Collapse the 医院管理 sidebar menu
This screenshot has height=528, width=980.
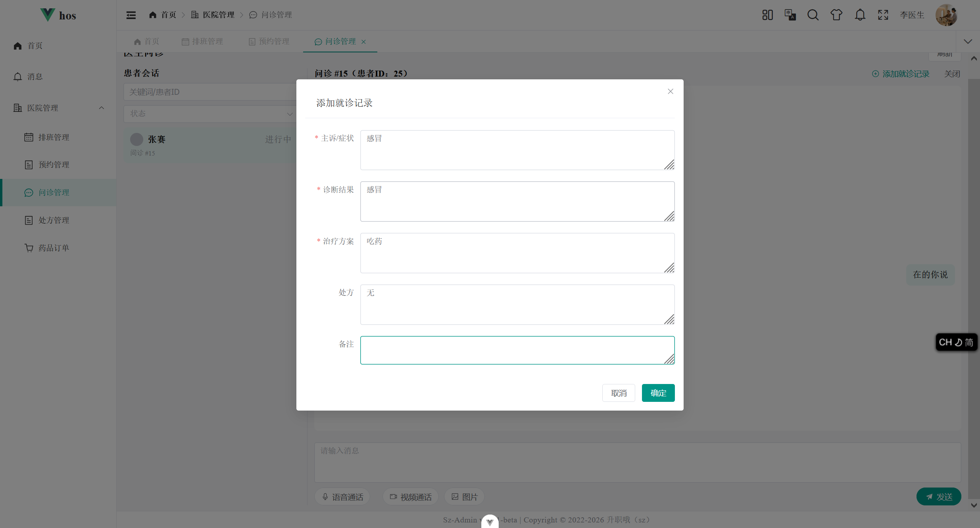[102, 108]
